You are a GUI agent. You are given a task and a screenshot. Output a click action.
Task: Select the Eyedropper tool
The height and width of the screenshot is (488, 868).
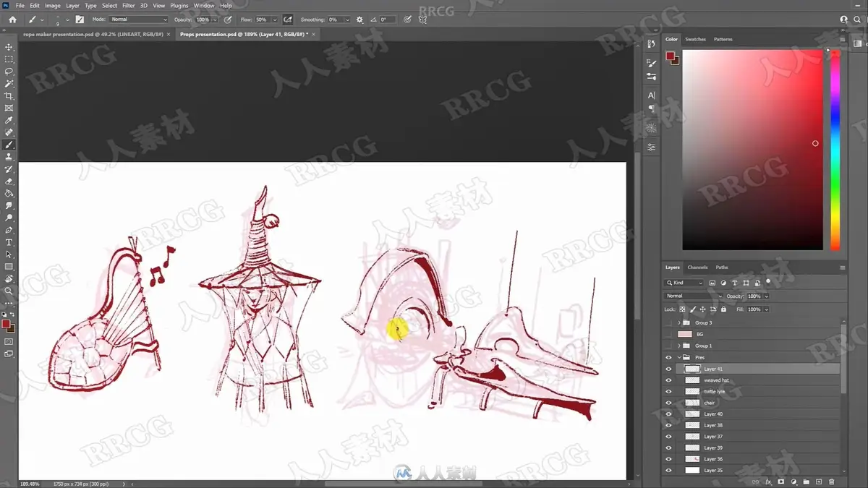pos(9,120)
